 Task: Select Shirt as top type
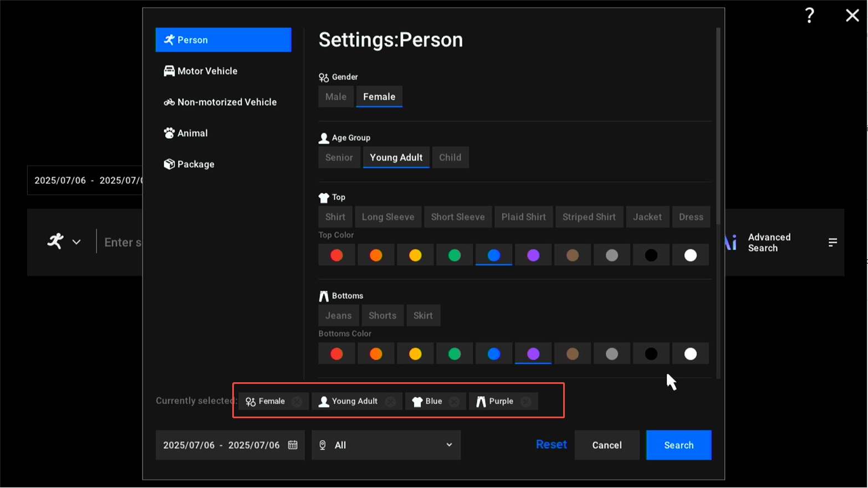click(x=335, y=217)
